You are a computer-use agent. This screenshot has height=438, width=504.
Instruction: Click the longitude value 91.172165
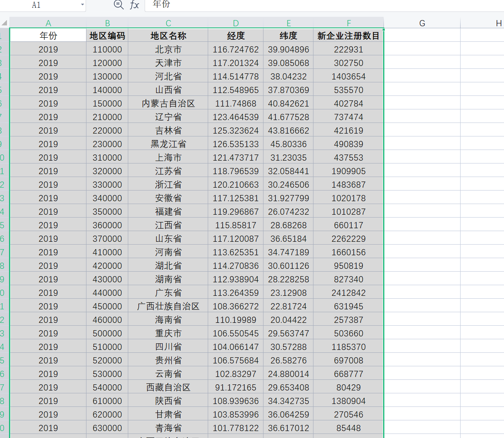pos(236,387)
